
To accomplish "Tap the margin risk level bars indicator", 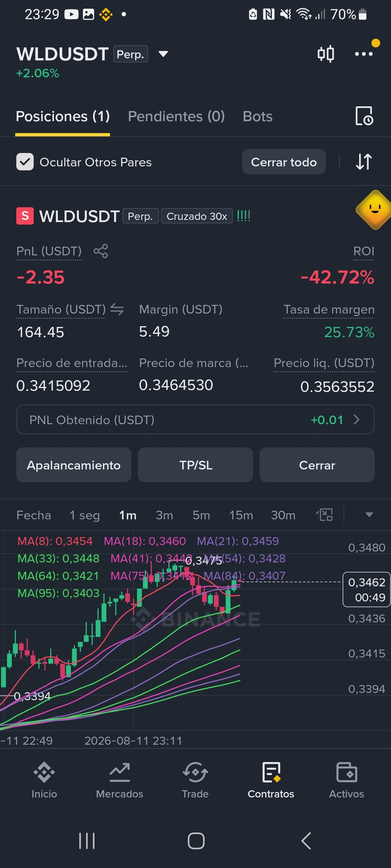I will click(x=244, y=216).
